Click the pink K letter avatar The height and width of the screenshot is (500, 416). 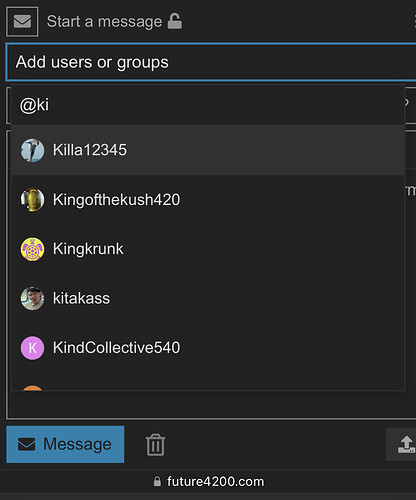point(32,348)
